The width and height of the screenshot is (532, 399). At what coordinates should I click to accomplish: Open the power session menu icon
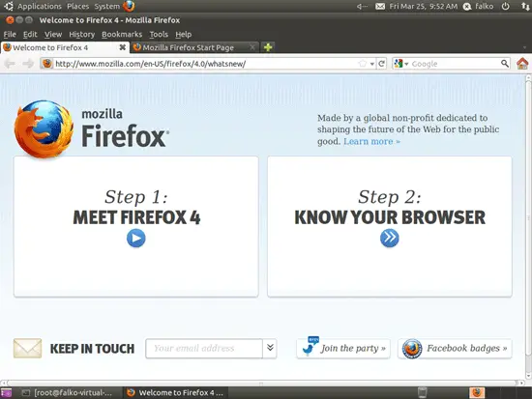pyautogui.click(x=506, y=6)
